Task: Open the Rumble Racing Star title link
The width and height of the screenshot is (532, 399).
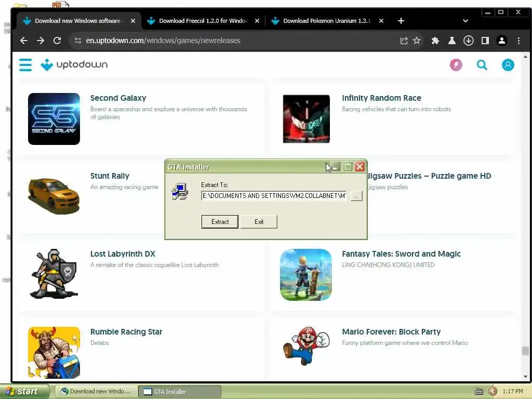Action: click(126, 332)
